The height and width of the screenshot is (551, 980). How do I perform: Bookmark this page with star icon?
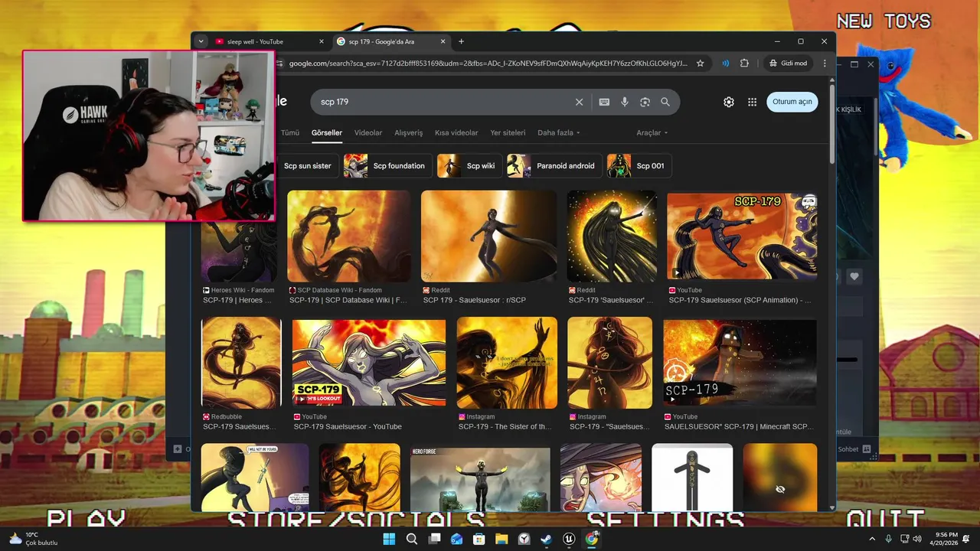700,63
